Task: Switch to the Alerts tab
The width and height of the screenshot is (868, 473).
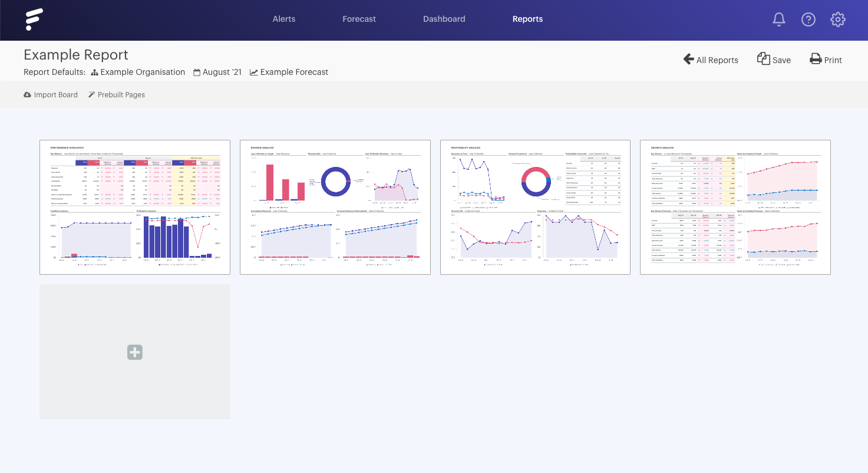Action: pyautogui.click(x=283, y=19)
